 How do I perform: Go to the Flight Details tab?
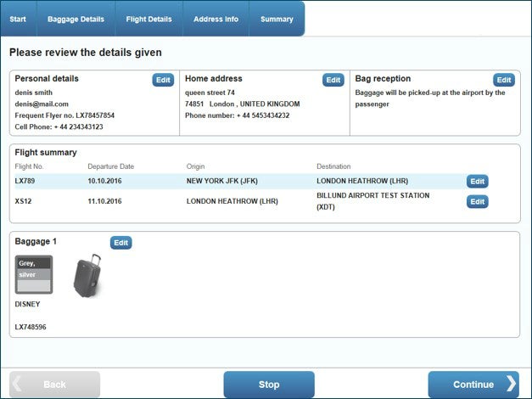coord(148,19)
